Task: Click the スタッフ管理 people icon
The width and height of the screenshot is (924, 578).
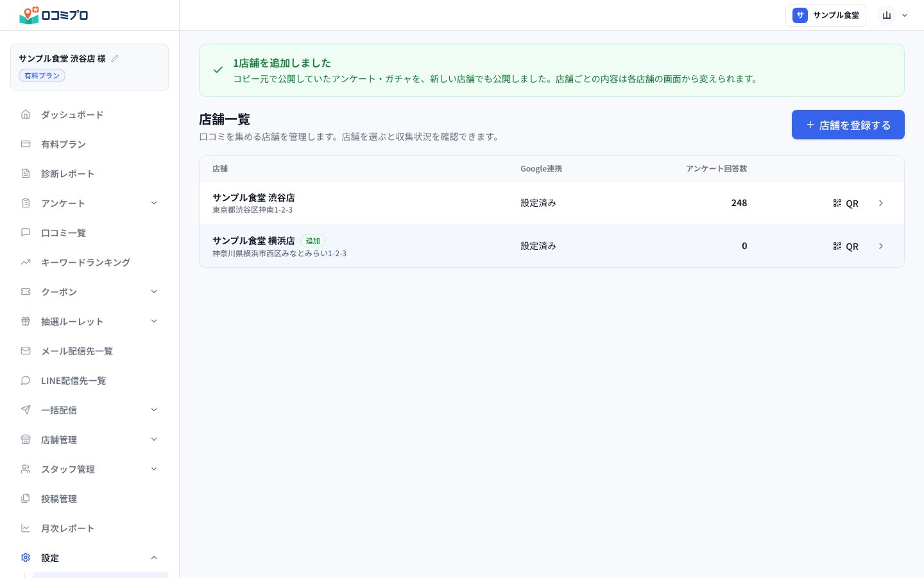Action: [x=26, y=469]
